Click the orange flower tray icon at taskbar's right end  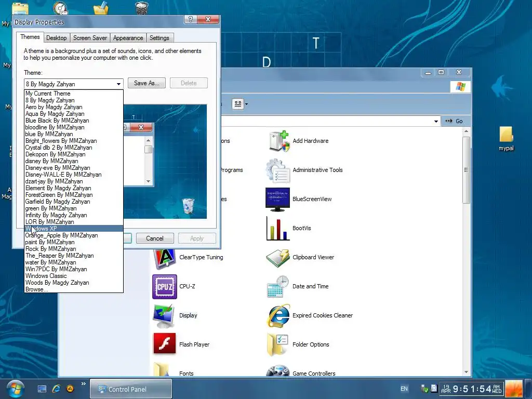(514, 389)
